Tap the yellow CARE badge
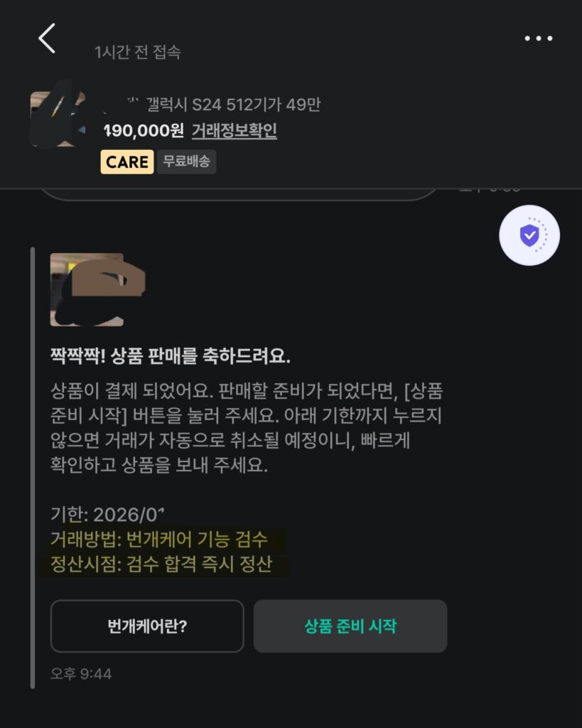Image resolution: width=582 pixels, height=728 pixels. pyautogui.click(x=127, y=162)
